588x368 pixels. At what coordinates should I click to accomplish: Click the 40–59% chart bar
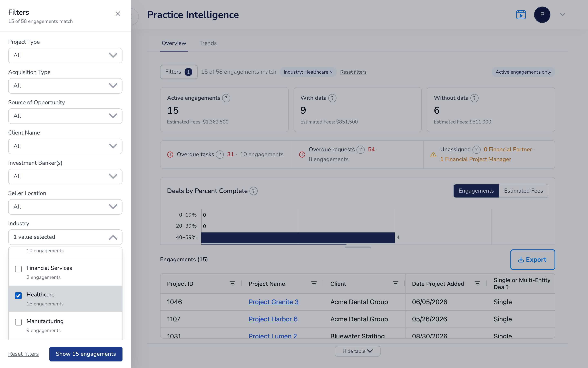click(x=298, y=238)
